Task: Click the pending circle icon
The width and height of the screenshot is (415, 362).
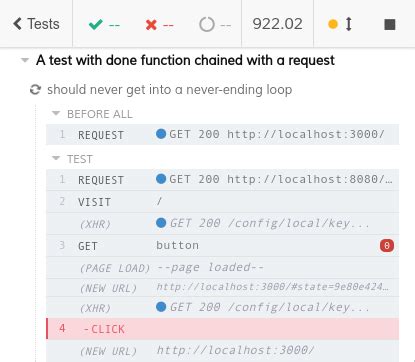Action: click(x=207, y=24)
